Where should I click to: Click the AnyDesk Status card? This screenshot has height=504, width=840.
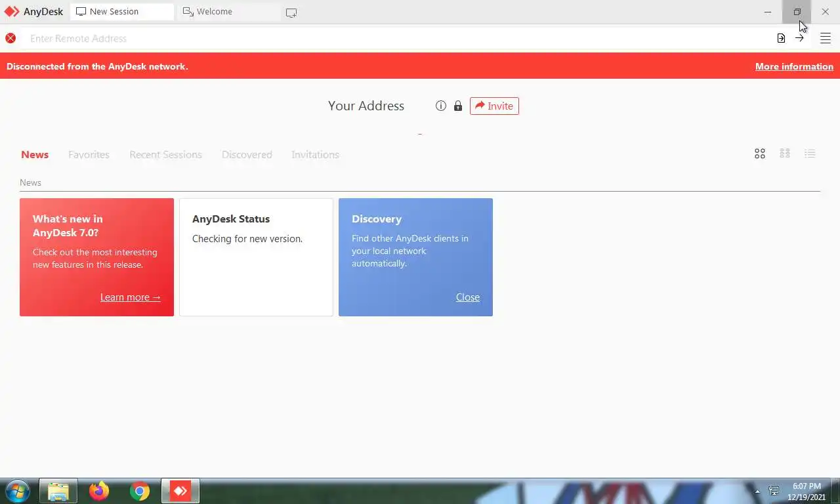[x=256, y=257]
